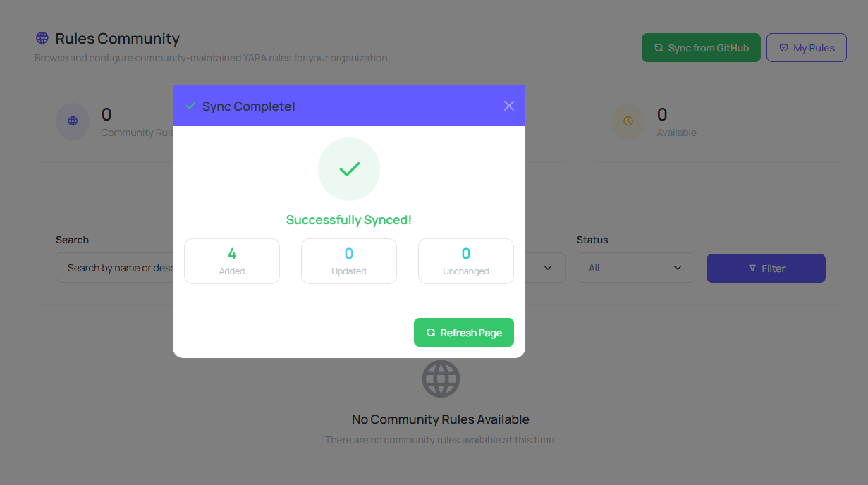This screenshot has width=868, height=485.
Task: Click the globe icon beside Rules Community title
Action: (42, 38)
